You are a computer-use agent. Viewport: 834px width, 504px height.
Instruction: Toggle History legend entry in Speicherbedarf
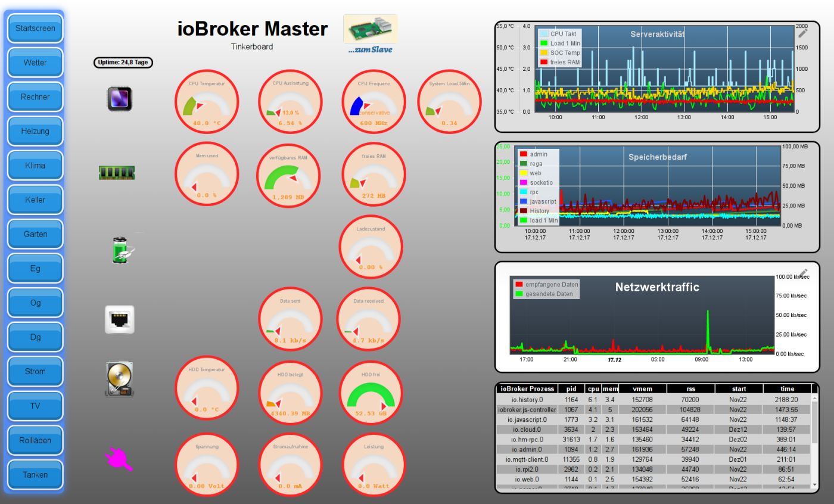pyautogui.click(x=534, y=211)
